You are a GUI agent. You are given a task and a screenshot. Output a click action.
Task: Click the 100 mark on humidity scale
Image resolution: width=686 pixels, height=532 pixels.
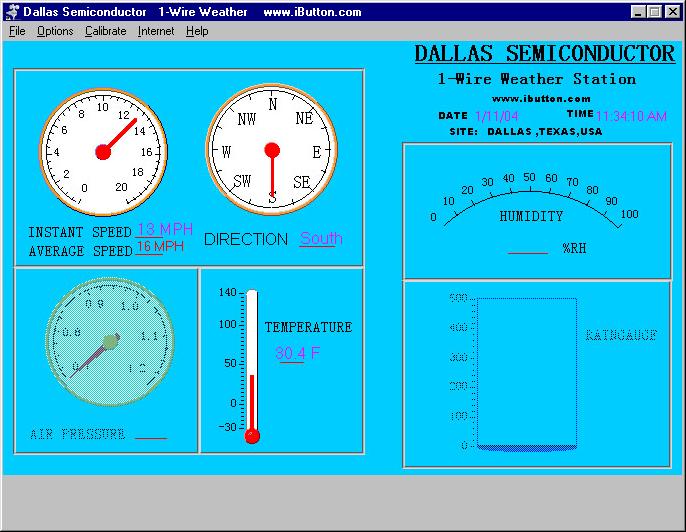[630, 214]
